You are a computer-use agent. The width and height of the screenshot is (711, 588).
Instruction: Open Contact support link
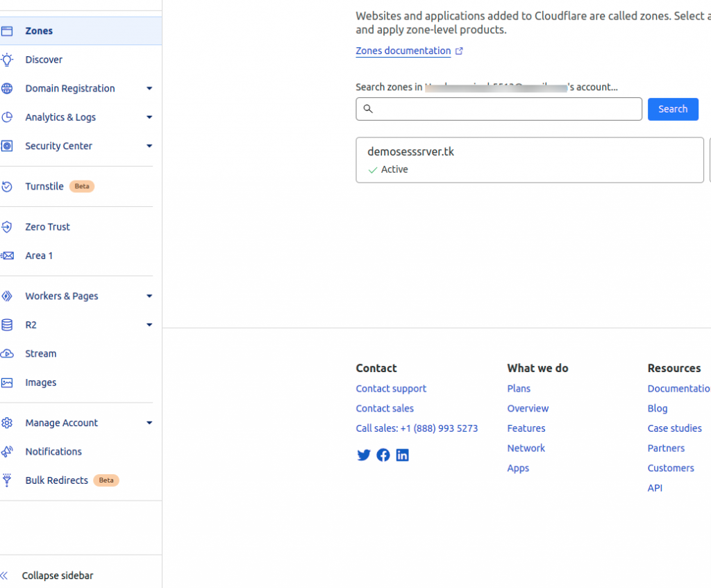[391, 389]
